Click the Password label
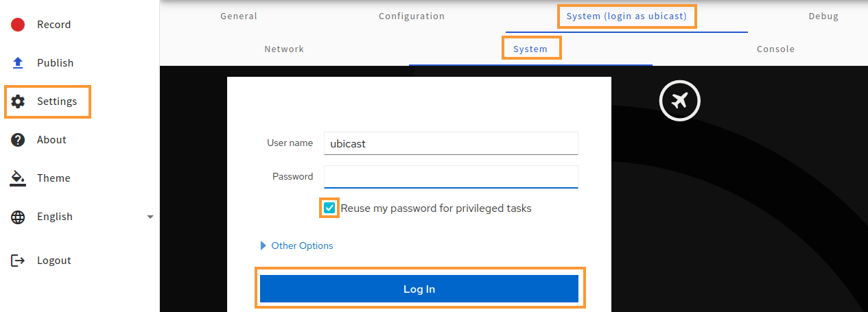The width and height of the screenshot is (868, 312). [x=293, y=176]
